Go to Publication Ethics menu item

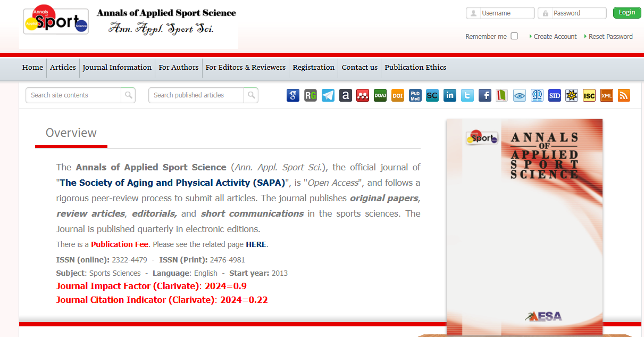pos(415,68)
